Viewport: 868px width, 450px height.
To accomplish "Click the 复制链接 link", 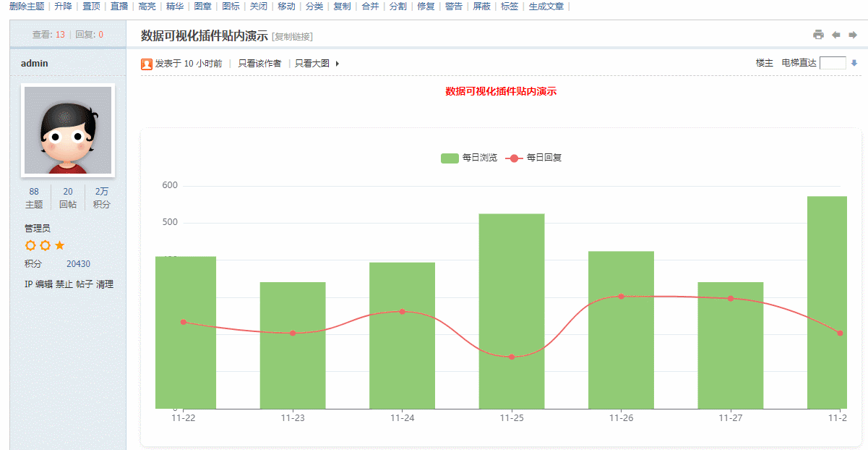I will click(293, 37).
